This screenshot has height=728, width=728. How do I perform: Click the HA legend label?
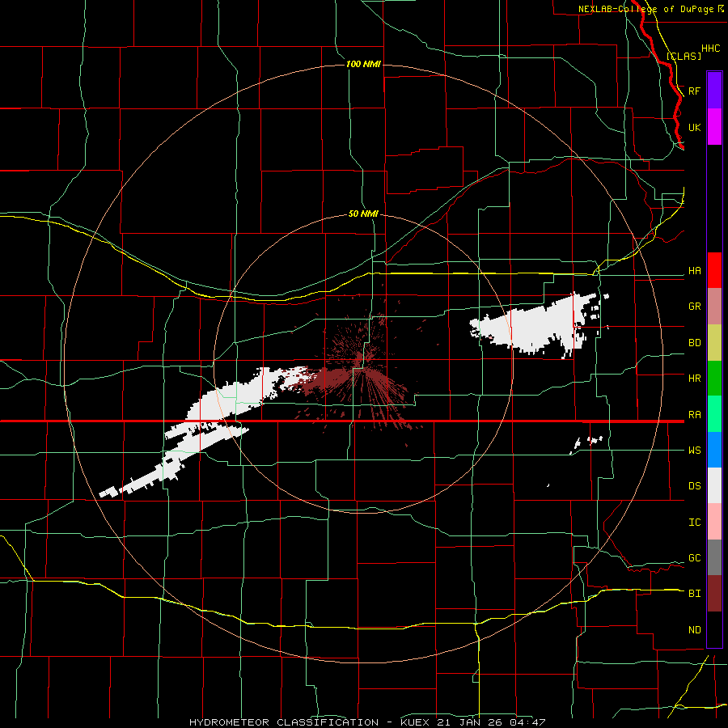point(695,271)
